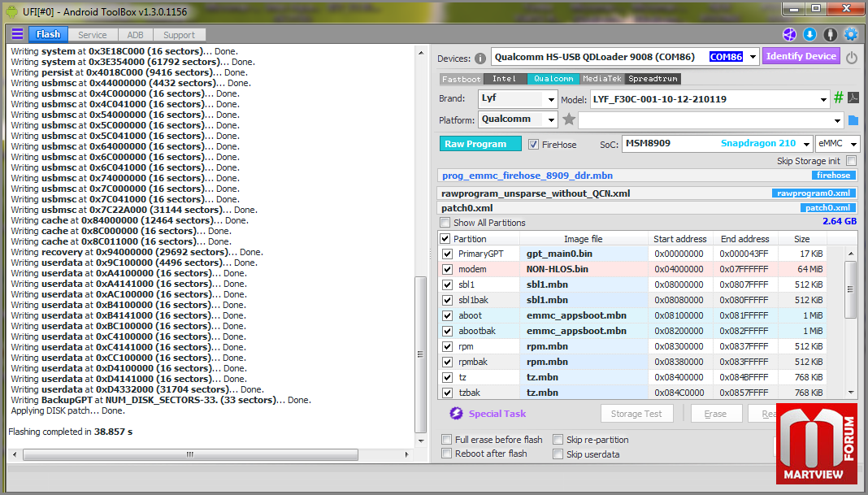Viewport: 868px width, 495px height.
Task: Click the favorites star icon
Action: point(569,119)
